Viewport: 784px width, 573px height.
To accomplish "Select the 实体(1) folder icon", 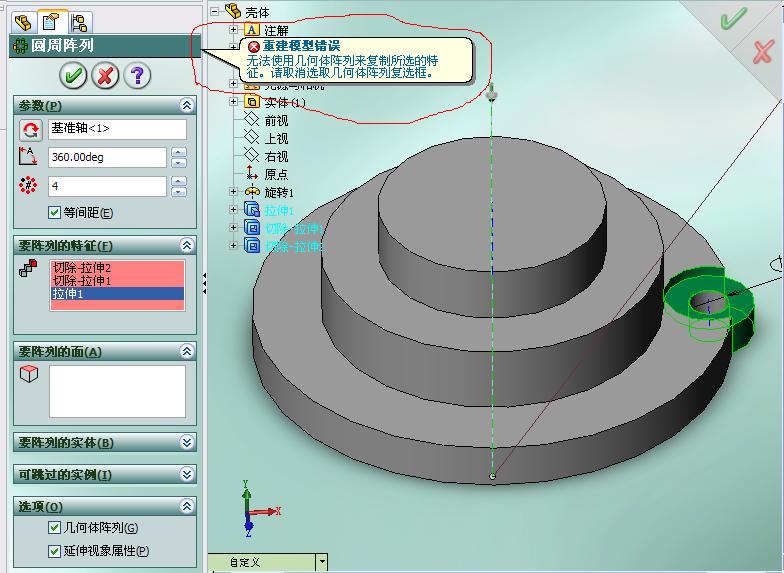I will [251, 102].
